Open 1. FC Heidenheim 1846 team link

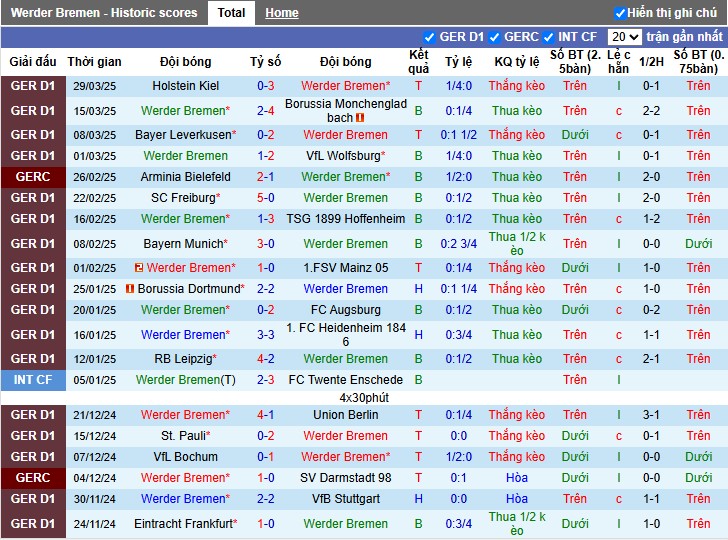345,334
